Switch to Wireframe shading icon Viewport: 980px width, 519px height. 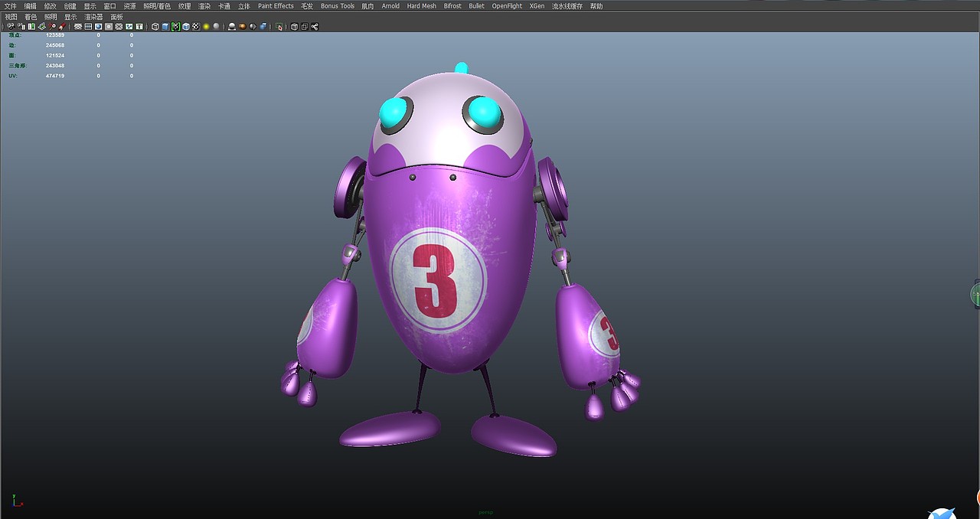coord(155,26)
